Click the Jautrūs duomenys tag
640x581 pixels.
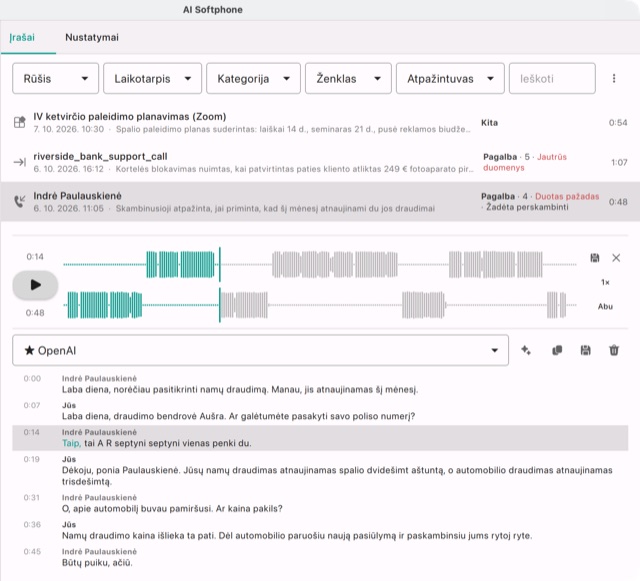pyautogui.click(x=525, y=162)
